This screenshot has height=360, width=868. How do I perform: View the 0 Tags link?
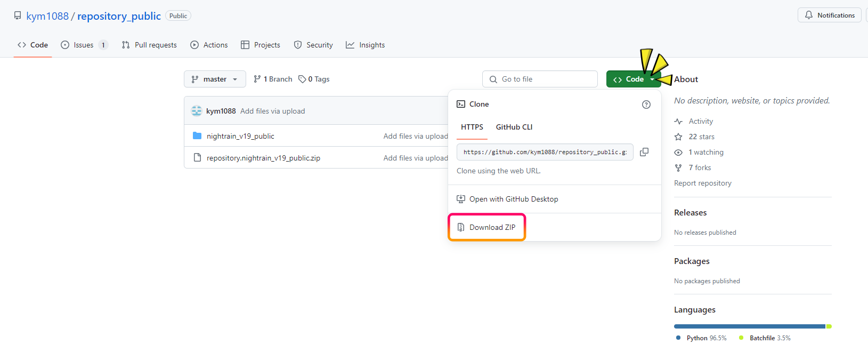pos(314,79)
